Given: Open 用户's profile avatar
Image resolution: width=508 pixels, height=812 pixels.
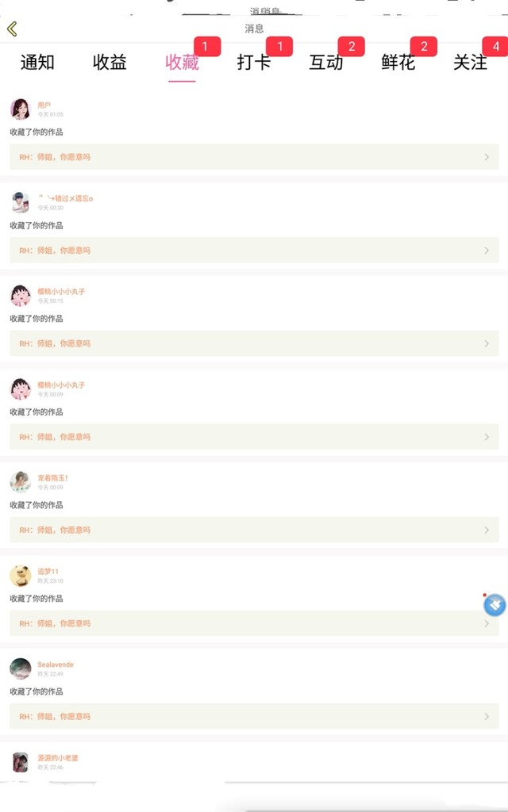Looking at the screenshot, I should [21, 109].
